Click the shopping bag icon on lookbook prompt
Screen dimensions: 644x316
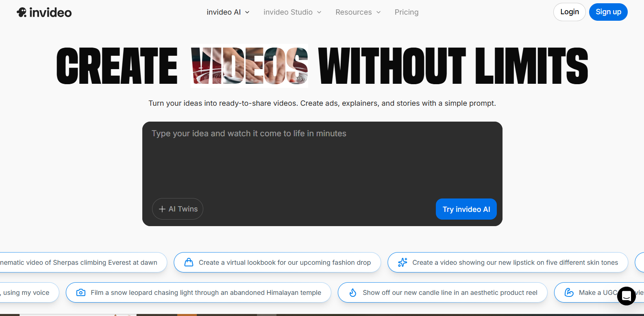[x=189, y=262]
